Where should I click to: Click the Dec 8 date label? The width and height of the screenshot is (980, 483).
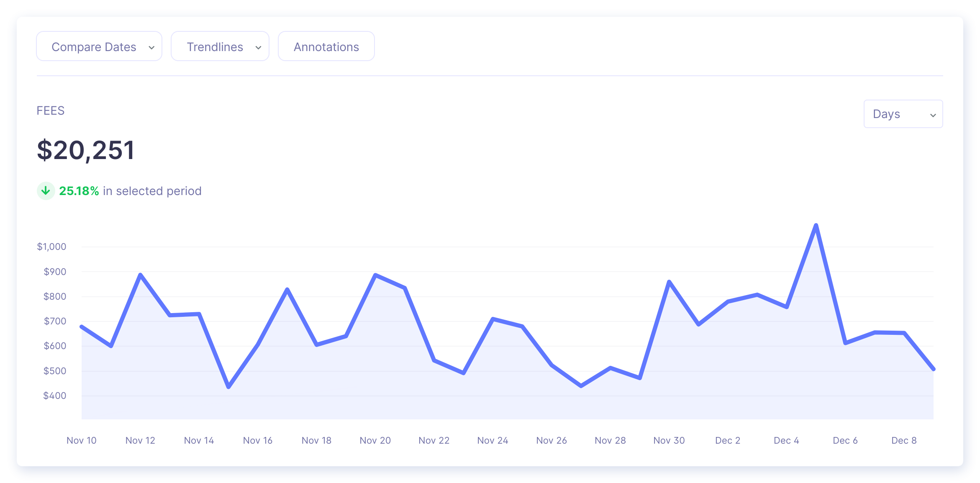coord(904,440)
